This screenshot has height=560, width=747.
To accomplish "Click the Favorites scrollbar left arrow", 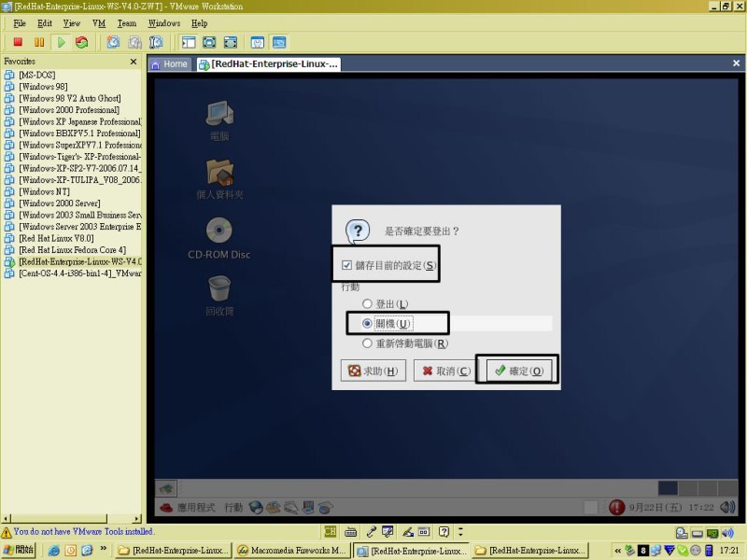I will click(x=6, y=519).
